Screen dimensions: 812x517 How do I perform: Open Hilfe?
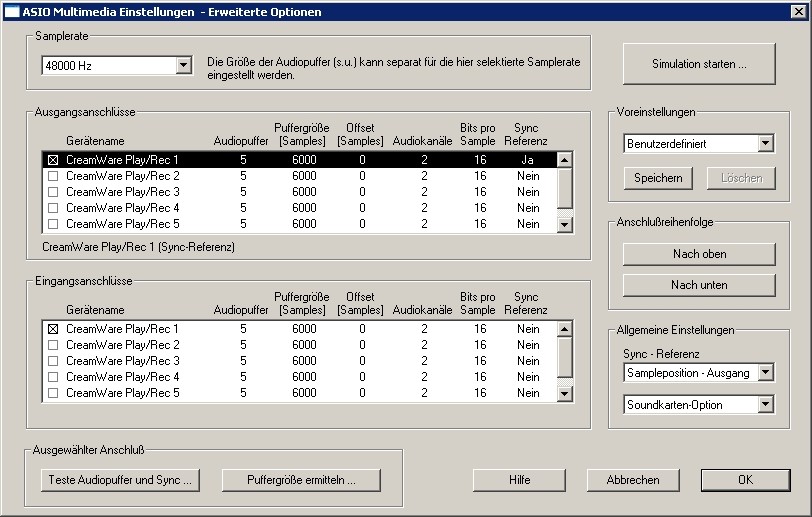coord(519,480)
